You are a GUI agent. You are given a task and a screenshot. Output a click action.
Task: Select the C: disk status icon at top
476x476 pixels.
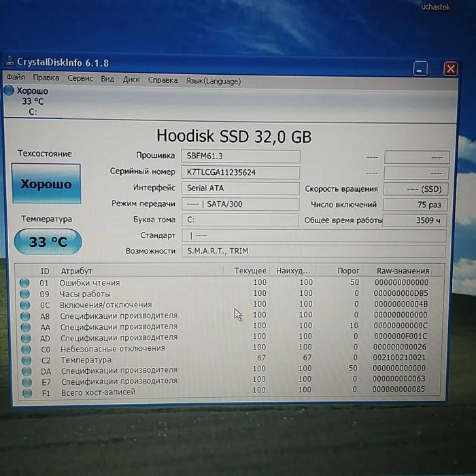[x=9, y=90]
